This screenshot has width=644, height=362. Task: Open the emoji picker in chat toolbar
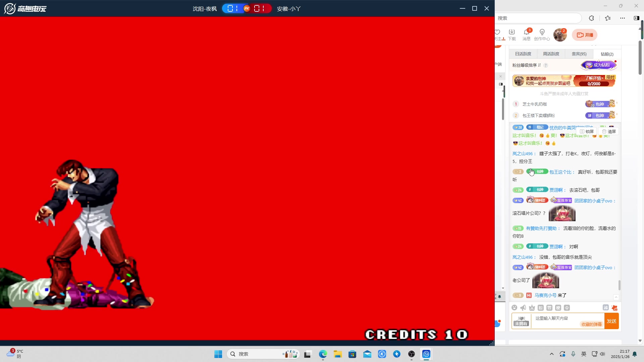[x=514, y=308]
